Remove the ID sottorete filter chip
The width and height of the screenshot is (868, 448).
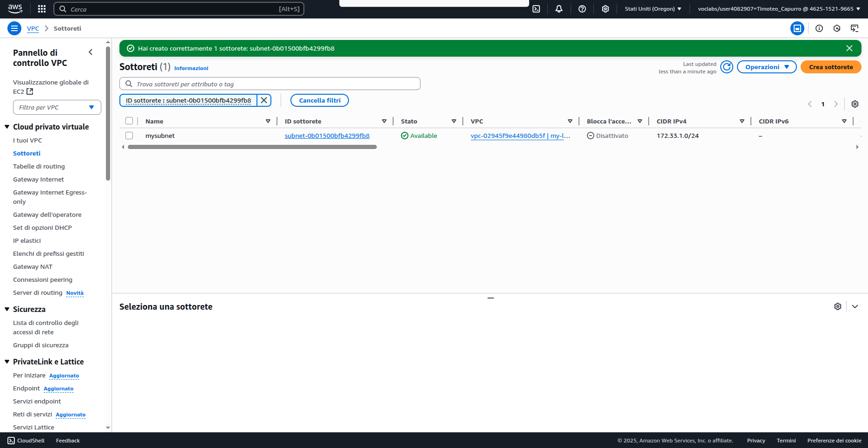[264, 100]
